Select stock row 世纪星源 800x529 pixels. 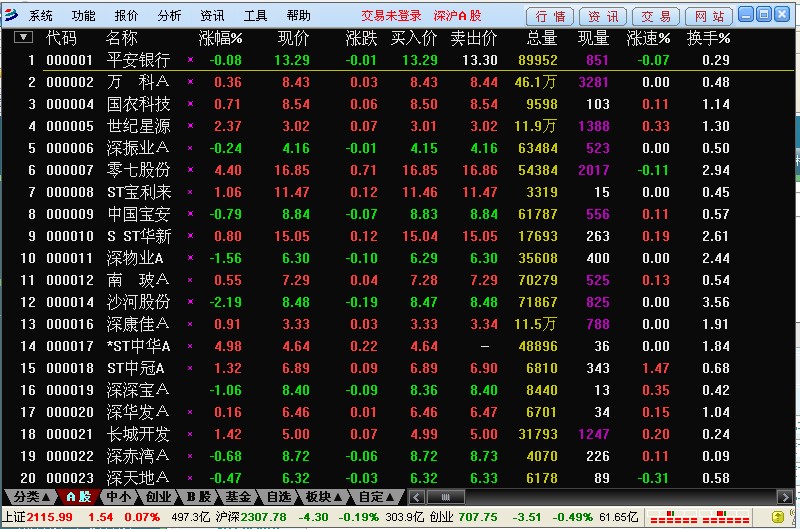(x=398, y=126)
